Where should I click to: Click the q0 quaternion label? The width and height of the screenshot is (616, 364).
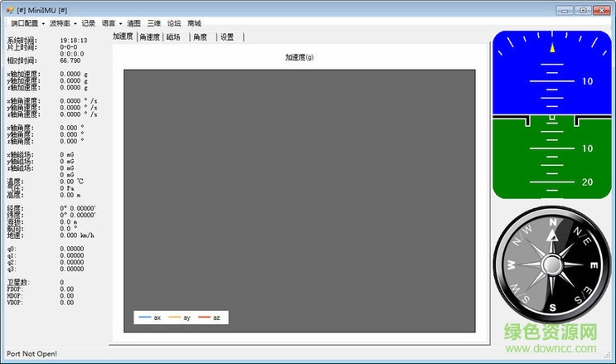[x=12, y=249]
